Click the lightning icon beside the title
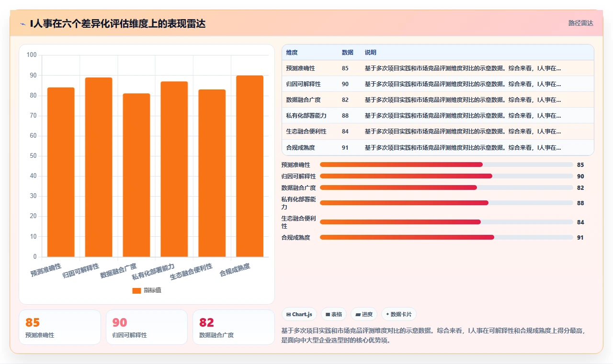Viewport: 613px width, 364px height. coord(23,24)
